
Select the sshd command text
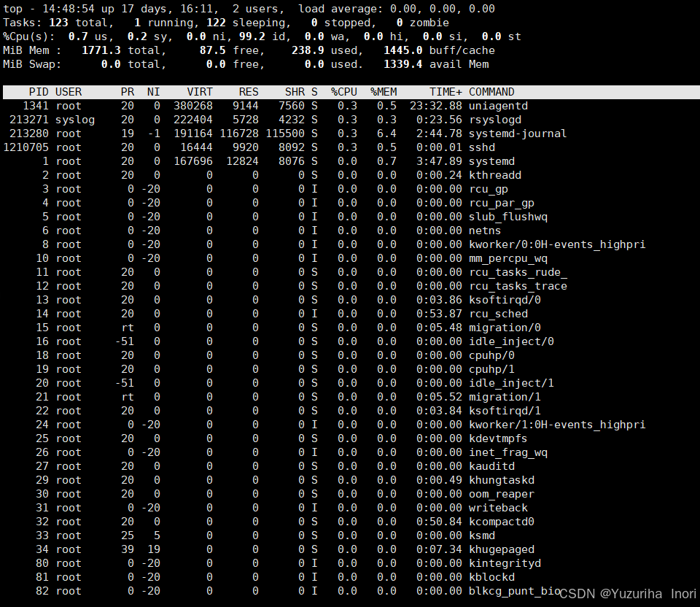tap(482, 147)
